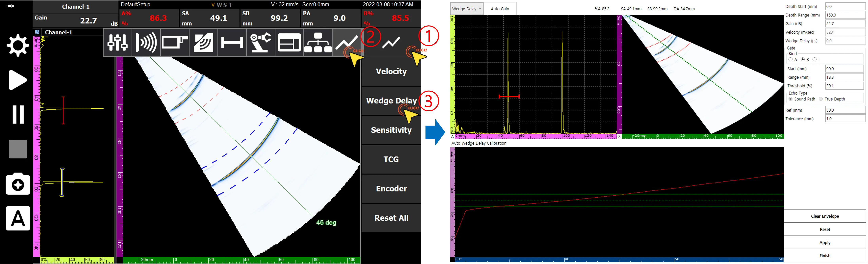Select gate kind A radio button
The width and height of the screenshot is (868, 264).
(x=790, y=60)
